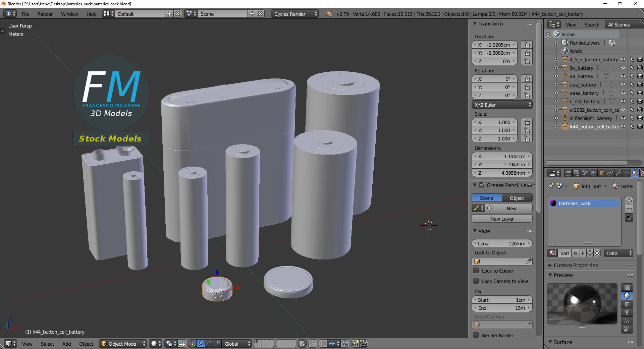Hide the 9v_battery object via eye icon
Screen dimensions: 644x349
[623, 68]
